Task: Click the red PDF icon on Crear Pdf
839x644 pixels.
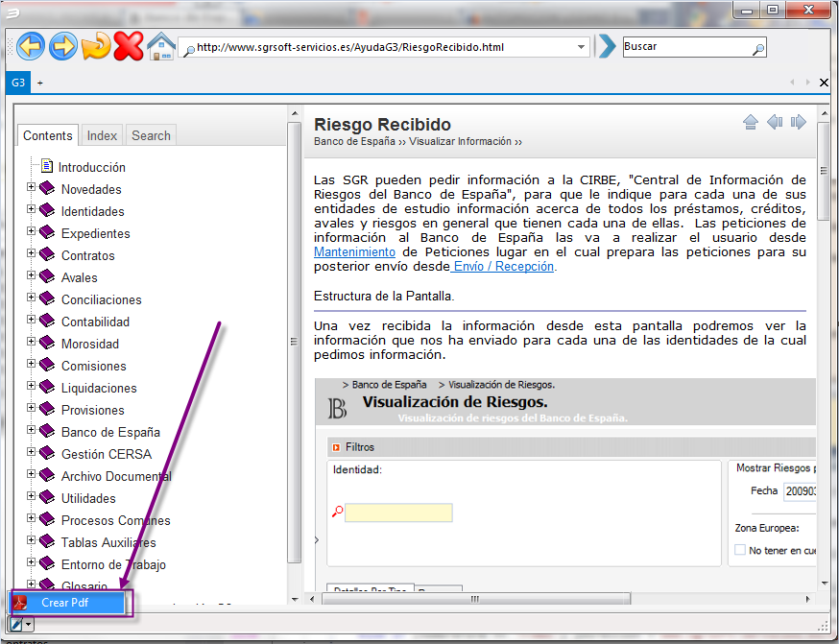Action: point(21,603)
